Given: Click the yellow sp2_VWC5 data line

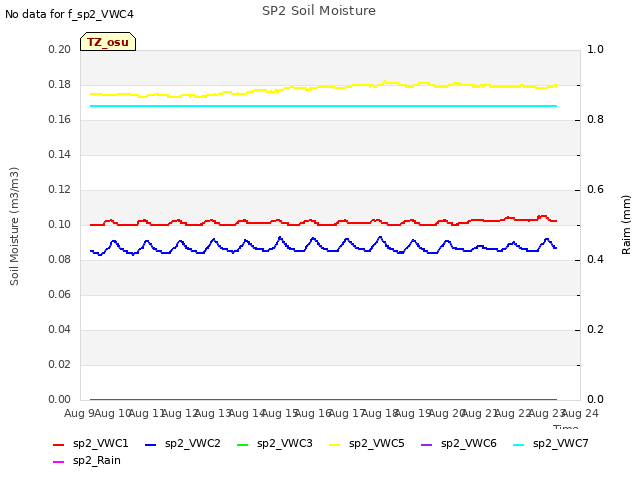Looking at the screenshot, I should tap(323, 87).
